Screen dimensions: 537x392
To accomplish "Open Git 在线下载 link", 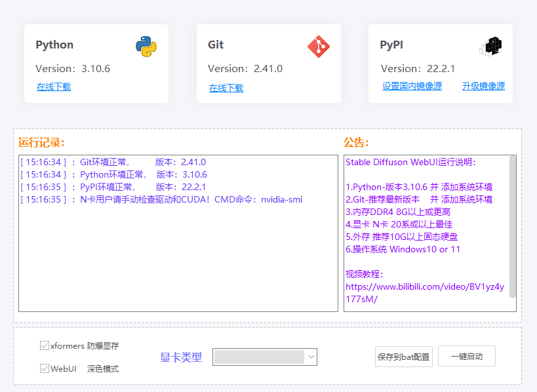I will 226,88.
